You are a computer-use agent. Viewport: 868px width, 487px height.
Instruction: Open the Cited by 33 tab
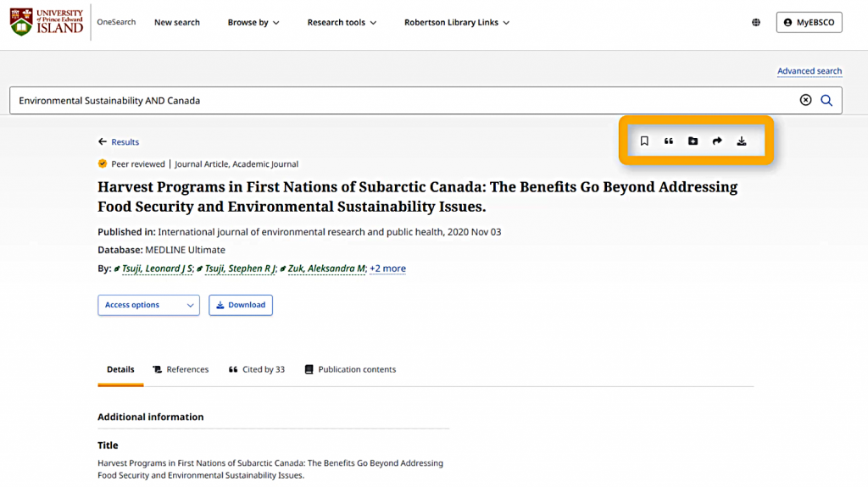click(x=257, y=369)
